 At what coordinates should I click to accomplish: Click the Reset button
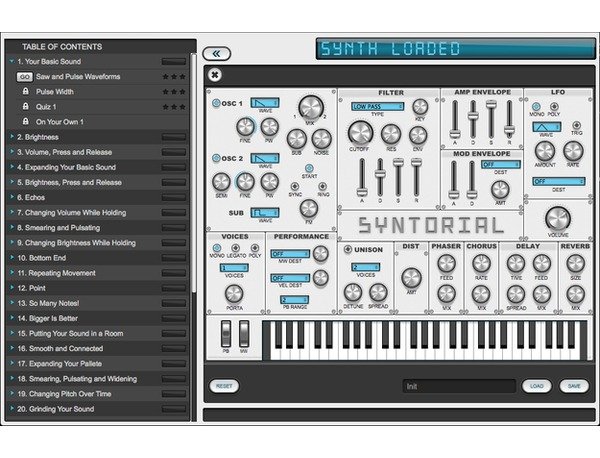click(224, 385)
